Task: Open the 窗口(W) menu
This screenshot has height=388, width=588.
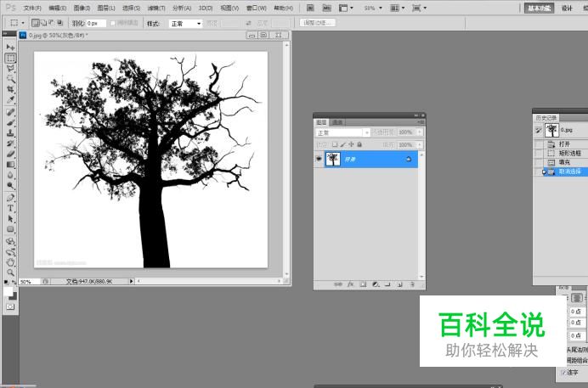Action: coord(257,8)
